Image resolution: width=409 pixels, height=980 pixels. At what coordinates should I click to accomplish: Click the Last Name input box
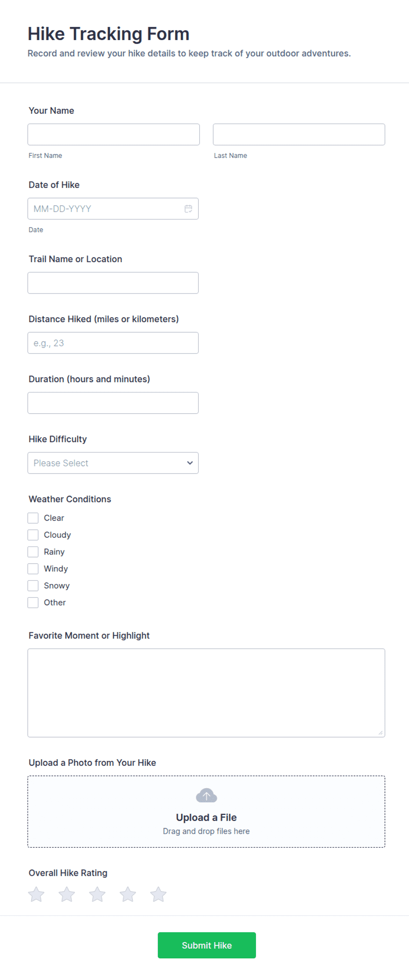[x=299, y=134]
